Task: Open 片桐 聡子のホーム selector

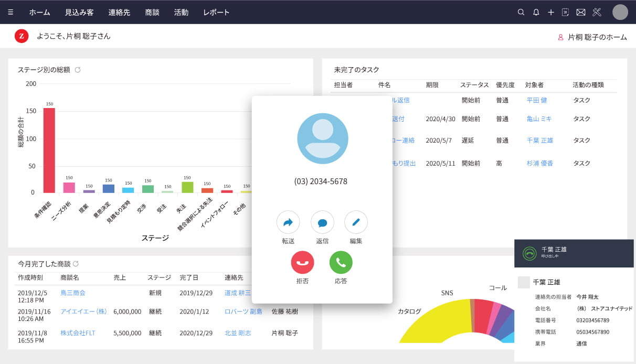Action: pos(597,37)
